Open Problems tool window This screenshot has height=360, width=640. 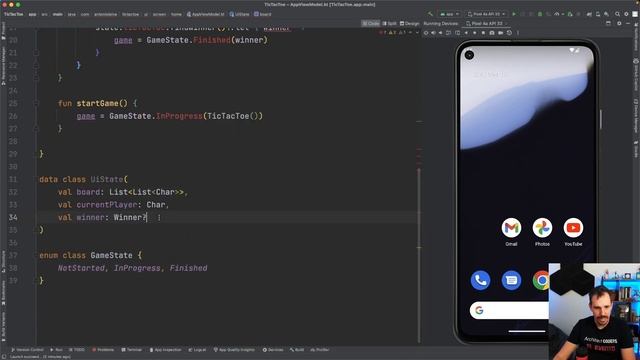click(x=103, y=350)
